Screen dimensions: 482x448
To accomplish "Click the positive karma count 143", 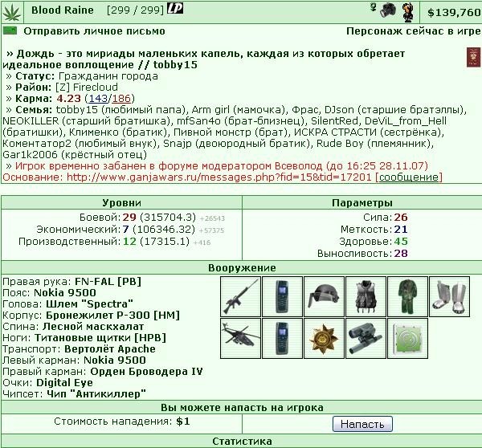I will pyautogui.click(x=98, y=98).
